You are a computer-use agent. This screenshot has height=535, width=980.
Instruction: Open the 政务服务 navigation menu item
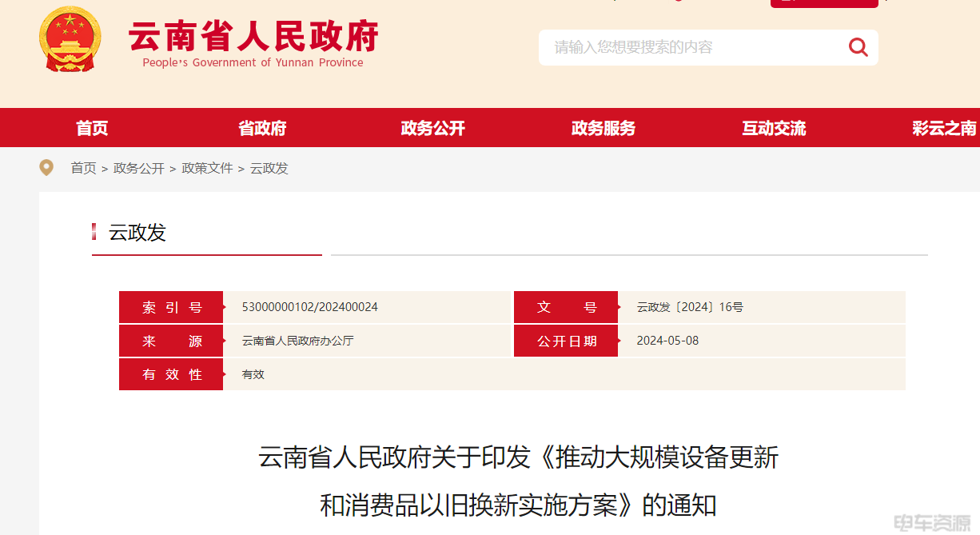[x=604, y=128]
